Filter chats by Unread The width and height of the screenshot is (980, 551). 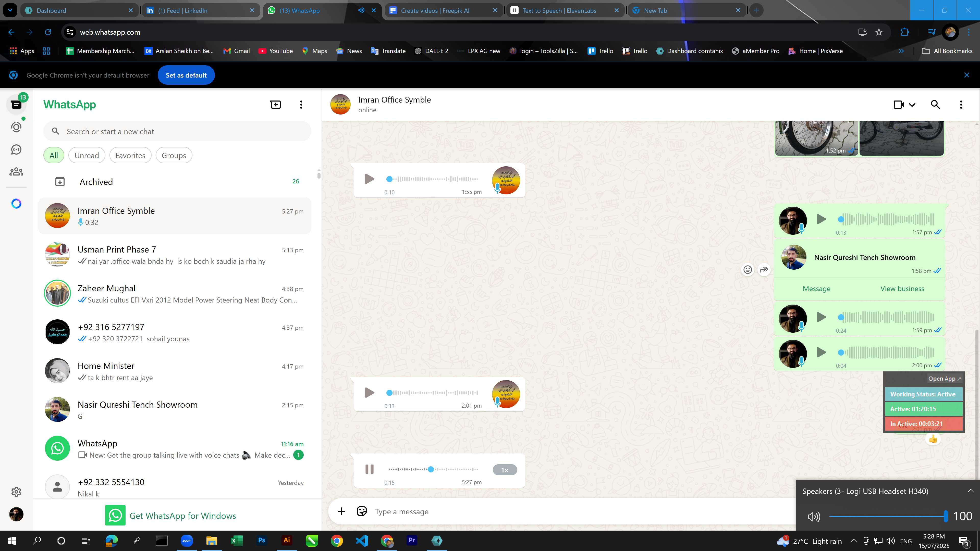87,155
